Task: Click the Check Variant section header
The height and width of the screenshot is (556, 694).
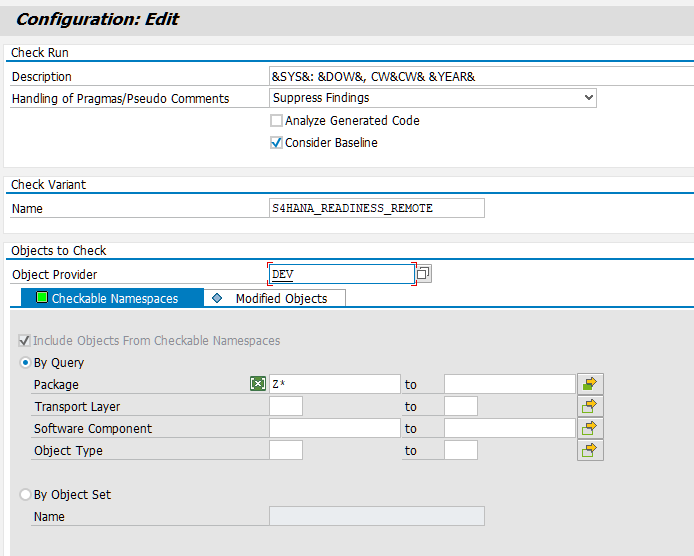Action: tap(49, 185)
